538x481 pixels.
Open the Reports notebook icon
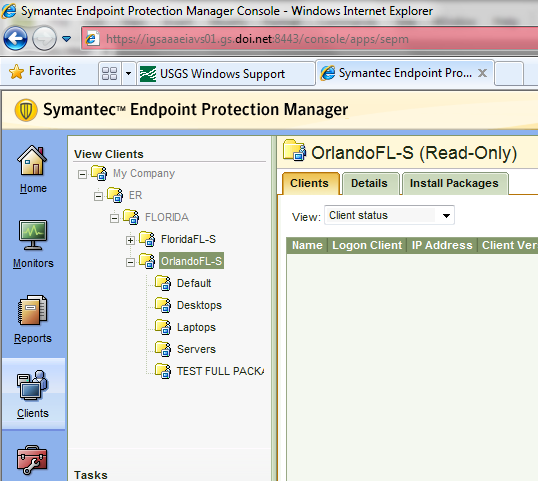coord(33,310)
